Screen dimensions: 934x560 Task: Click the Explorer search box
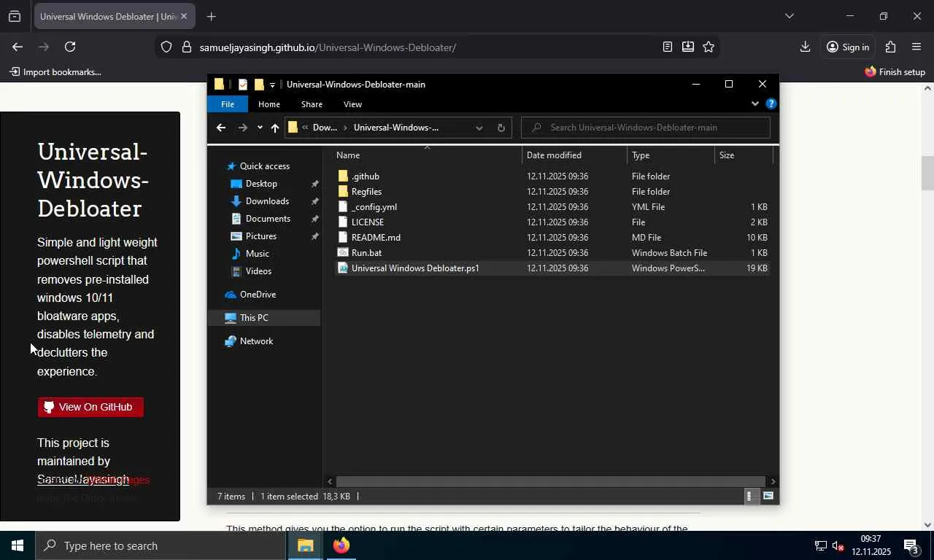pos(646,128)
